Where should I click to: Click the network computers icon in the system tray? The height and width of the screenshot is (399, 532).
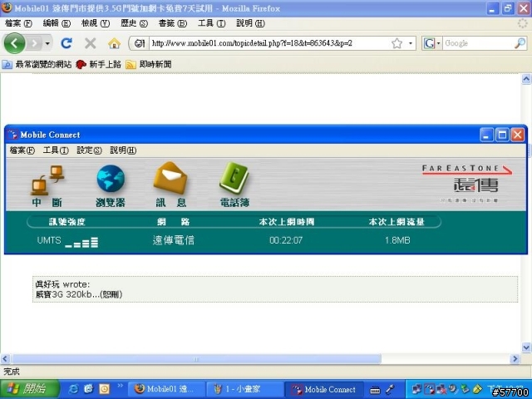click(x=416, y=389)
